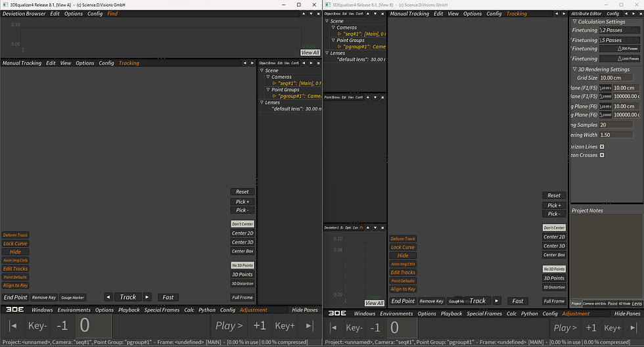Viewport: 644px width, 347px height.
Task: Collapse Point Groups in View A
Action: pyautogui.click(x=268, y=89)
